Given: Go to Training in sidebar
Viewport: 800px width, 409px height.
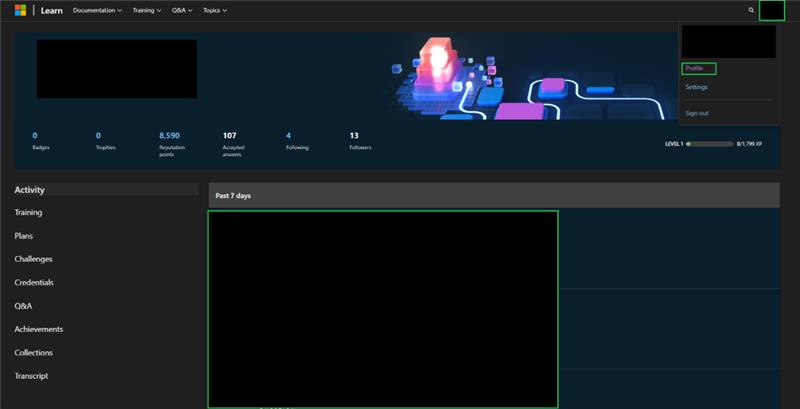Looking at the screenshot, I should [x=29, y=212].
